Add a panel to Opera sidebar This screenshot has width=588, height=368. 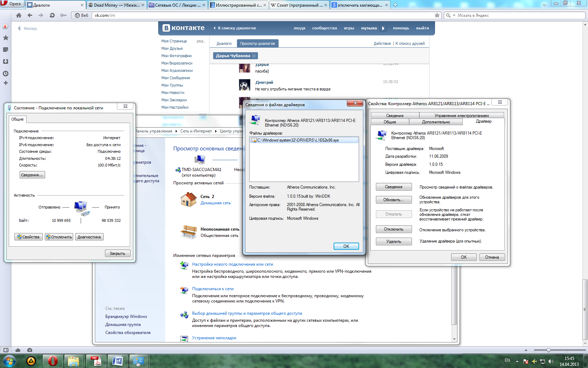(x=6, y=83)
